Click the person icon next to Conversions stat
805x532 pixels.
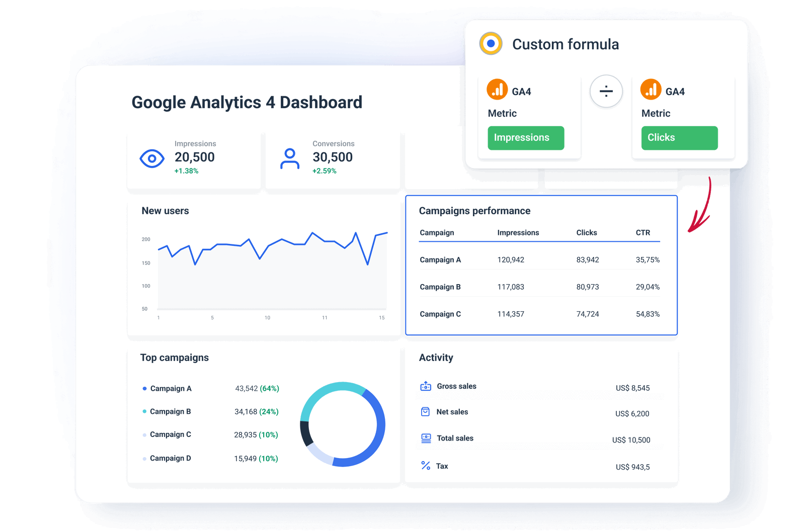pos(290,157)
